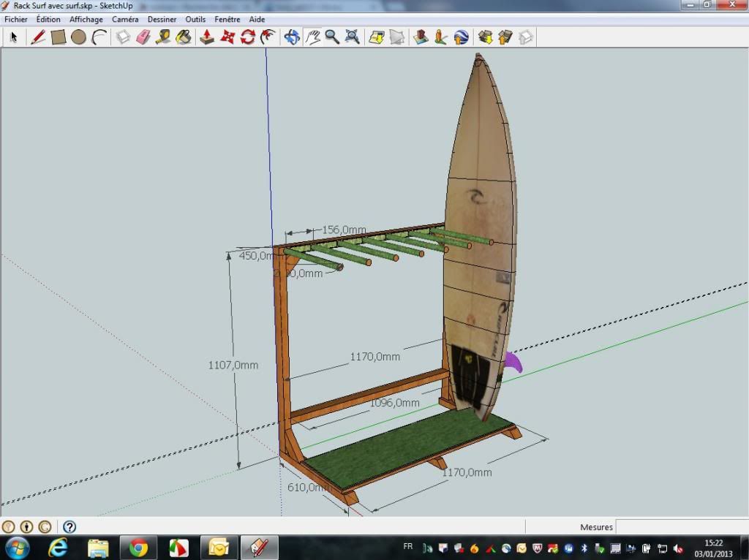
Task: Select the Tape Measure tool
Action: pos(163,37)
